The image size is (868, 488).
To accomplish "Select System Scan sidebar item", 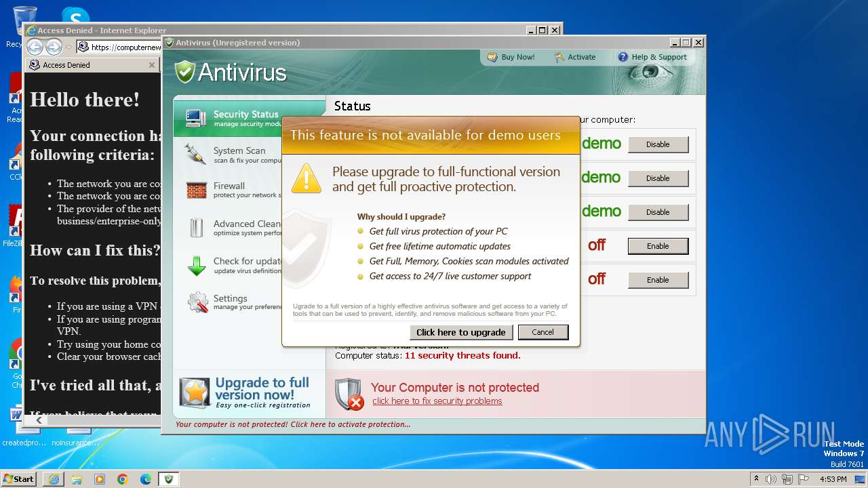I will point(234,155).
